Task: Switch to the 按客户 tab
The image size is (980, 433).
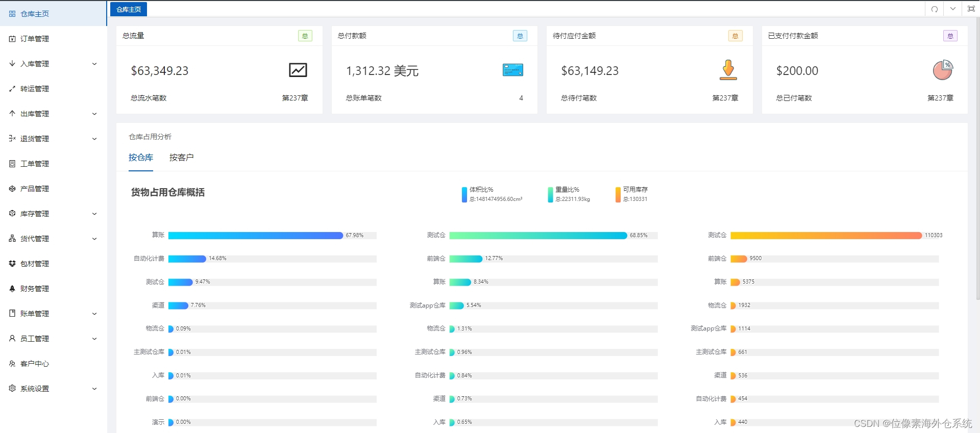Action: pyautogui.click(x=182, y=158)
